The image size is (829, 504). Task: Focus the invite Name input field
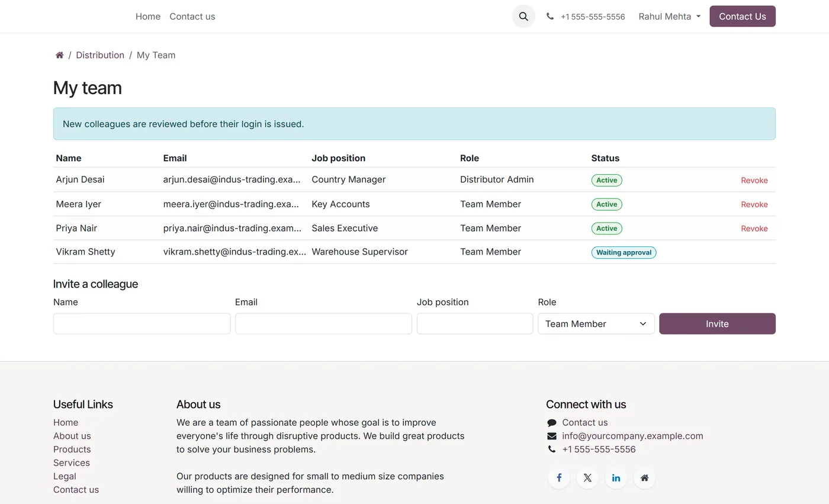click(x=142, y=324)
